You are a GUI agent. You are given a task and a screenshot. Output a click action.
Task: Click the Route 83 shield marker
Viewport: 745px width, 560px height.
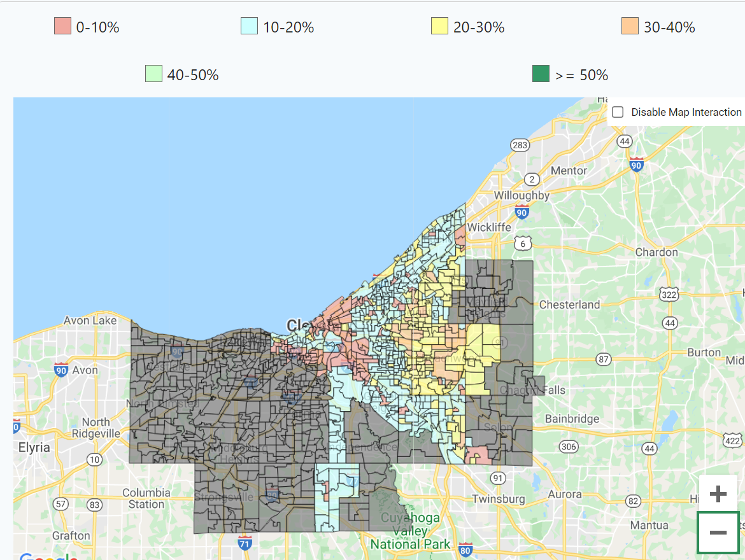pos(94,505)
